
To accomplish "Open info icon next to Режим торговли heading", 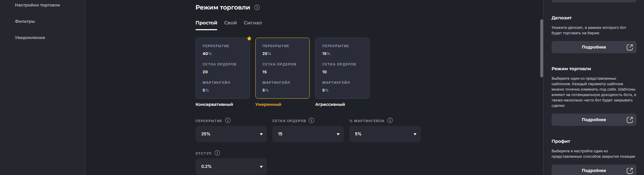I will tap(257, 7).
